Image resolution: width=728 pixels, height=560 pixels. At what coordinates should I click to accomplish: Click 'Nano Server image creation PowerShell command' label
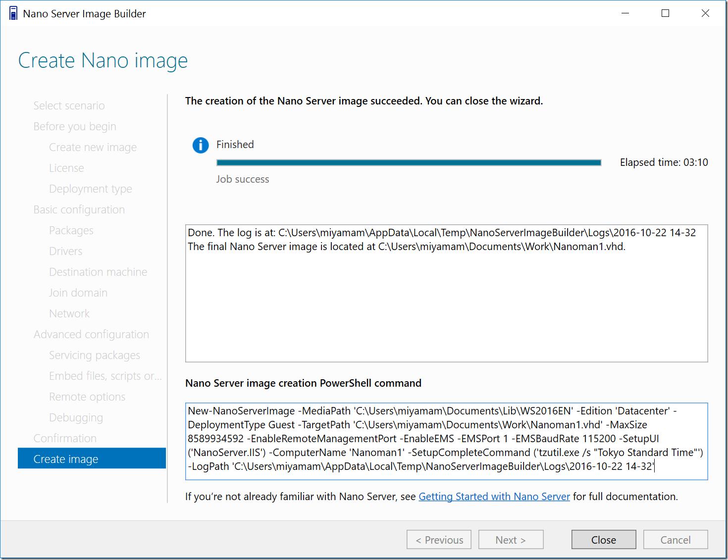pos(303,383)
